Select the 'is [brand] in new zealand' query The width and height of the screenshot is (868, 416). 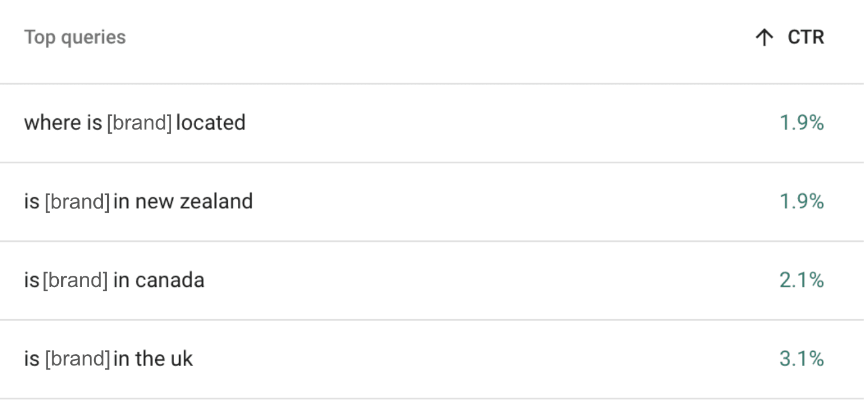coord(138,201)
